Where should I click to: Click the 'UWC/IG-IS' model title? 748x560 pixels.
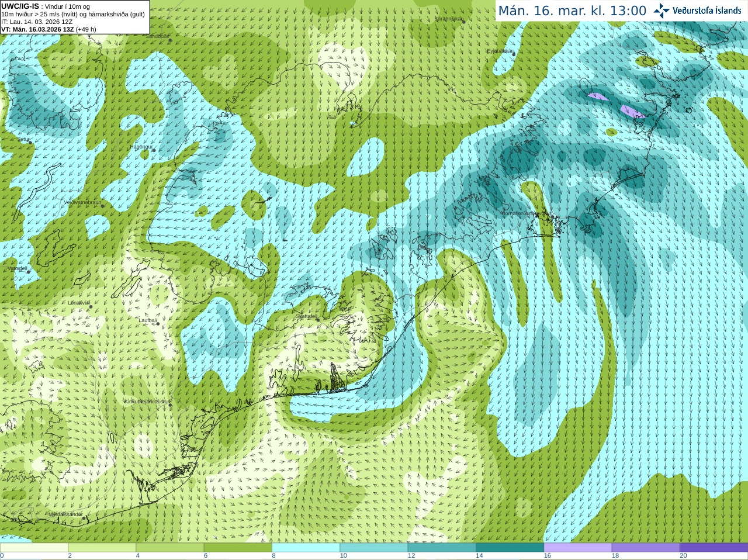click(20, 6)
